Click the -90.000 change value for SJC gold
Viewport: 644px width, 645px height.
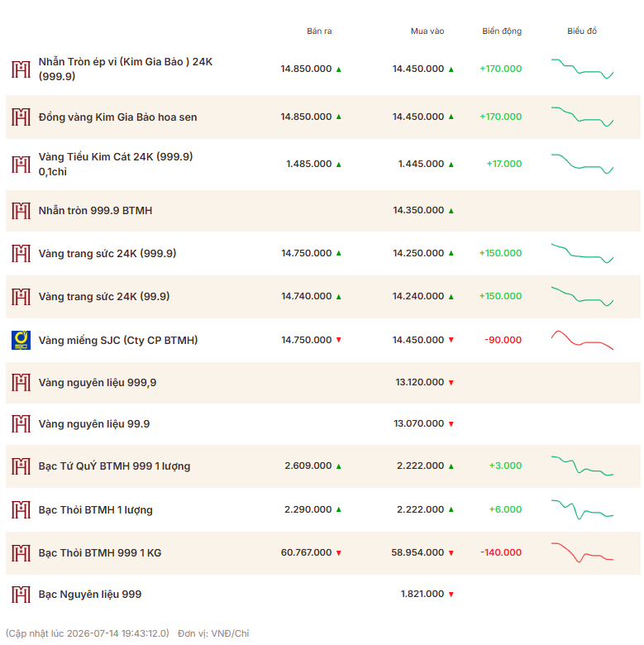(503, 340)
